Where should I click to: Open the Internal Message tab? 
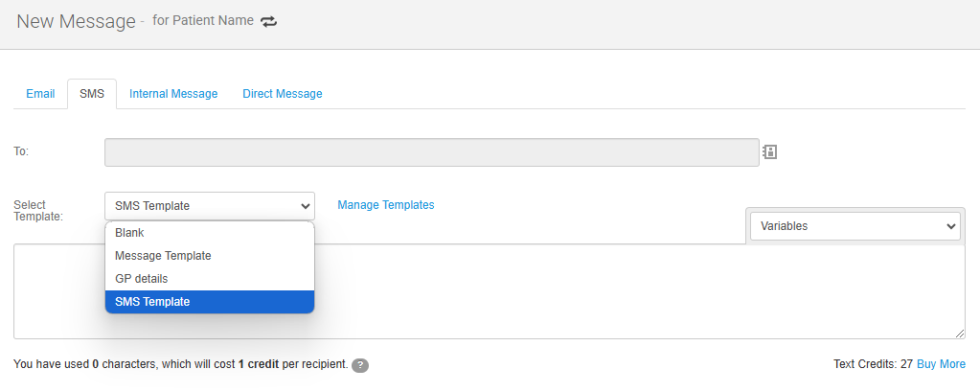(x=173, y=94)
